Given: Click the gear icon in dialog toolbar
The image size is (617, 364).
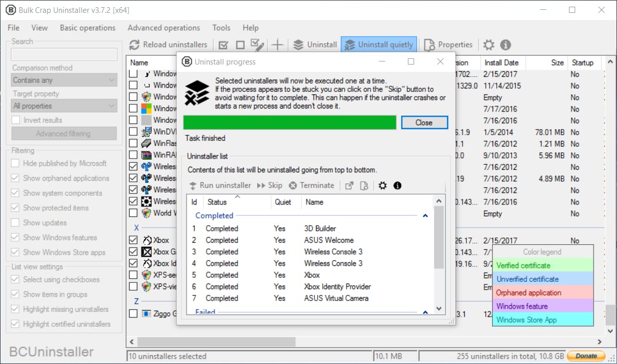Looking at the screenshot, I should [383, 185].
